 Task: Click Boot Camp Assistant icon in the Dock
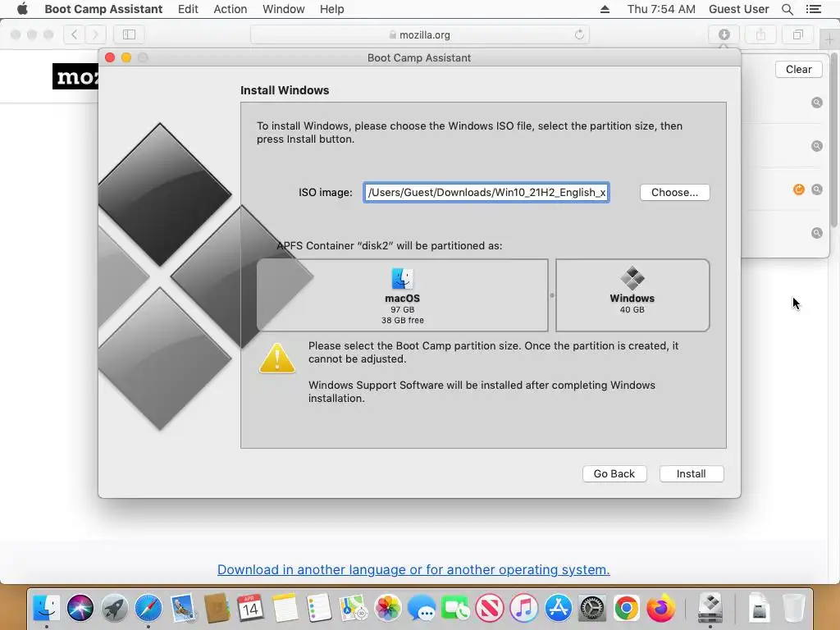pyautogui.click(x=710, y=608)
